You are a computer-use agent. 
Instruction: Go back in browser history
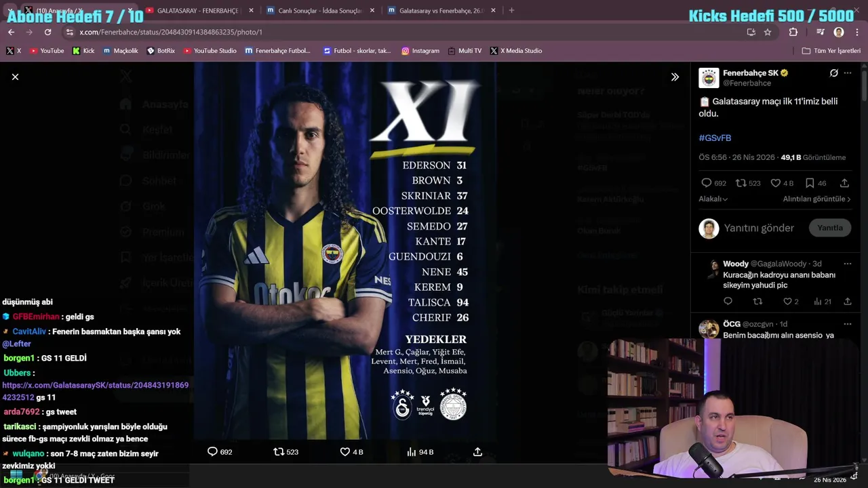point(11,32)
